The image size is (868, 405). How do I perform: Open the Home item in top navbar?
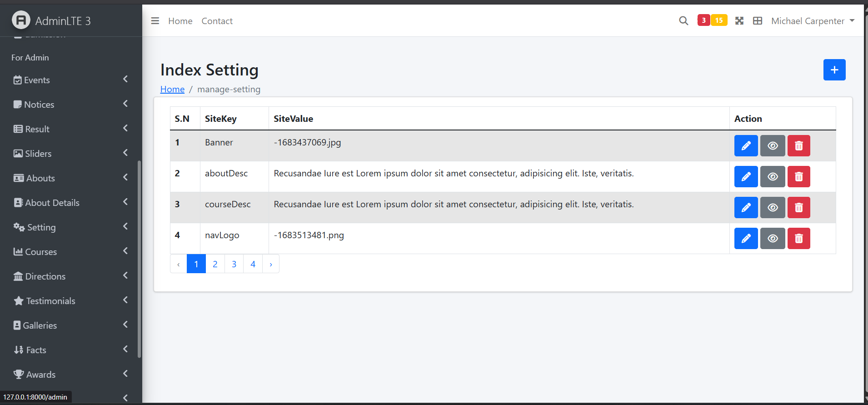(x=180, y=21)
